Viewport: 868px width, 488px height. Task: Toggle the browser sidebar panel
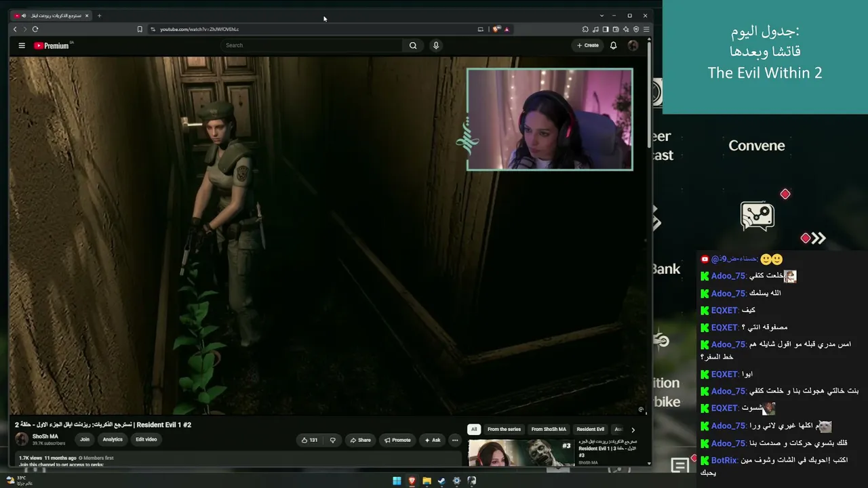(x=606, y=29)
